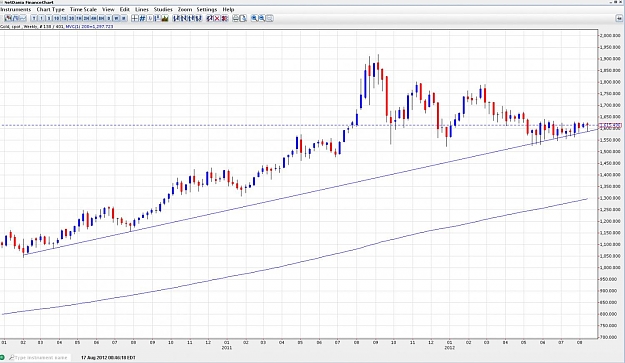Click the icon right of the grid icon
The height and width of the screenshot is (363, 625).
click(150, 18)
